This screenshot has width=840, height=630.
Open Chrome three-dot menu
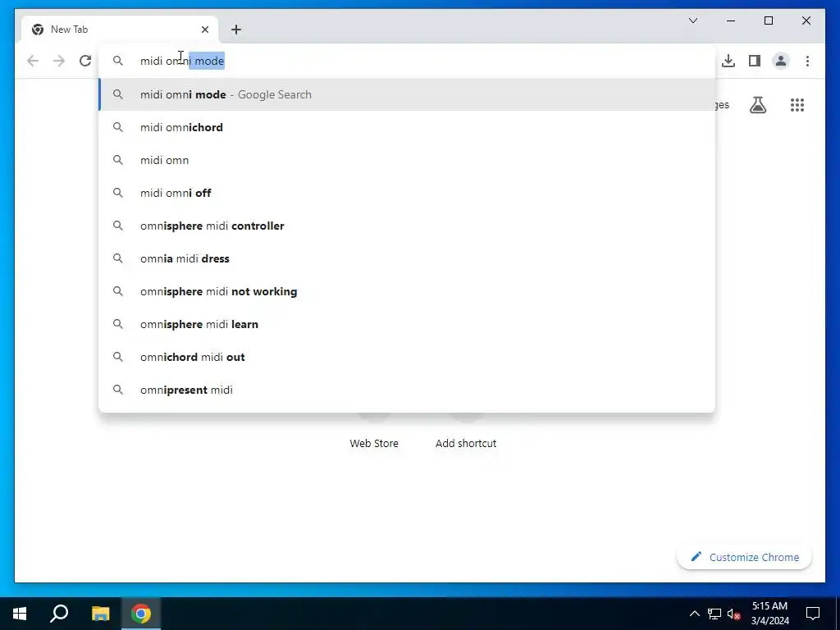pyautogui.click(x=807, y=61)
